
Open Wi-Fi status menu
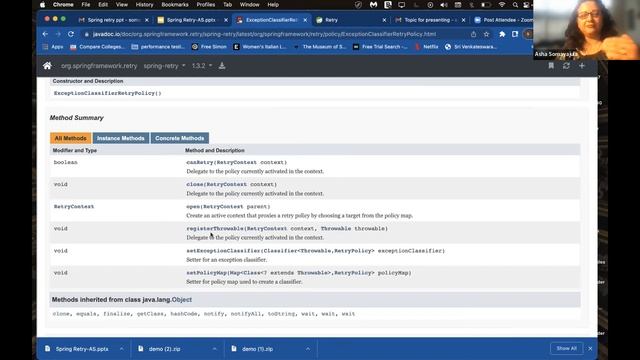[x=502, y=5]
